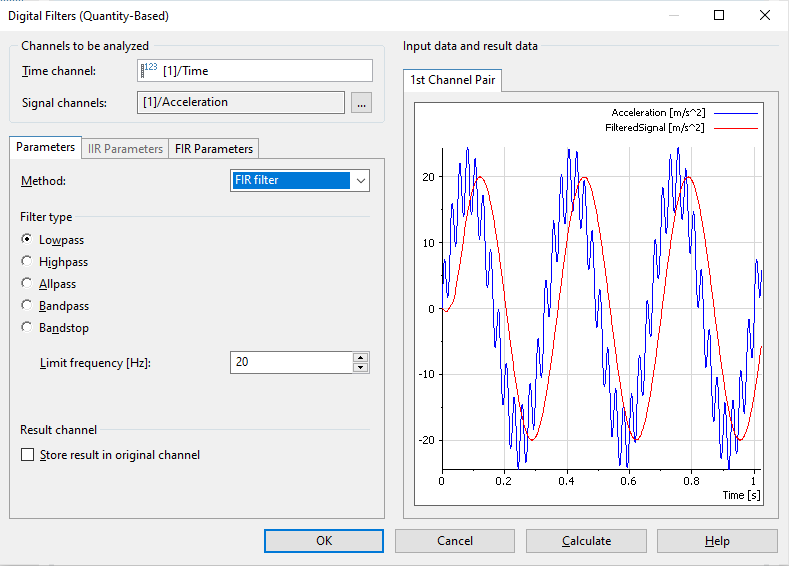Click the red FilteredSignal legend line
The image size is (789, 566).
(x=735, y=128)
